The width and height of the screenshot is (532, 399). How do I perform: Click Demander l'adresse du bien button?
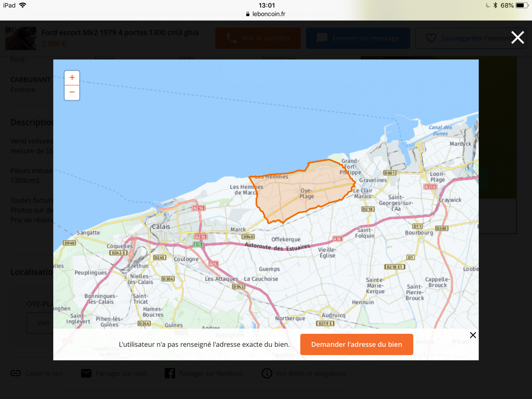tap(356, 344)
